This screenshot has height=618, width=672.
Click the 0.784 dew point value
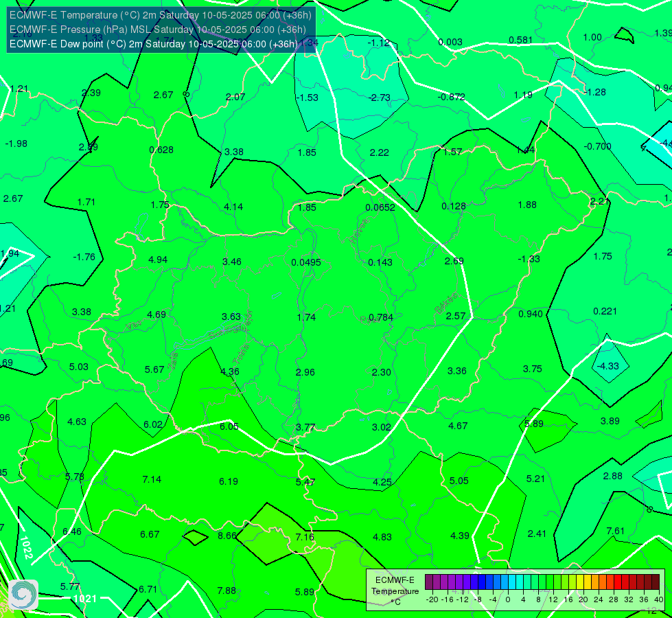pyautogui.click(x=381, y=317)
